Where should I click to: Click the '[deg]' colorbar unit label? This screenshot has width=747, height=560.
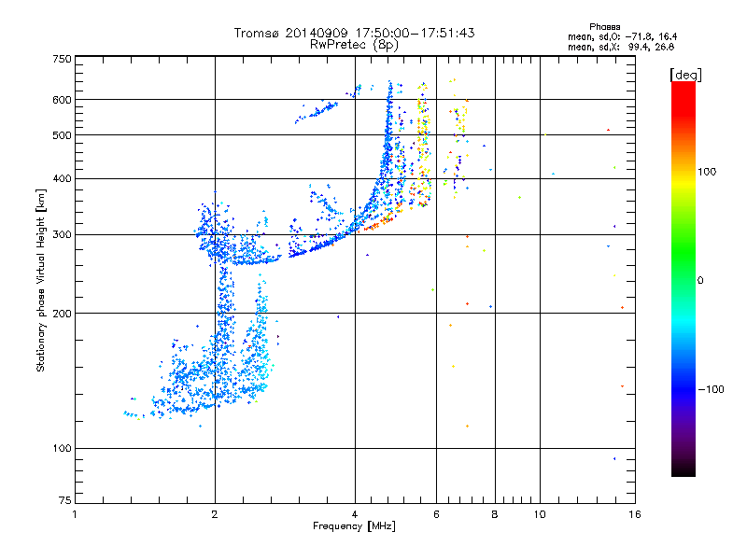click(x=685, y=75)
